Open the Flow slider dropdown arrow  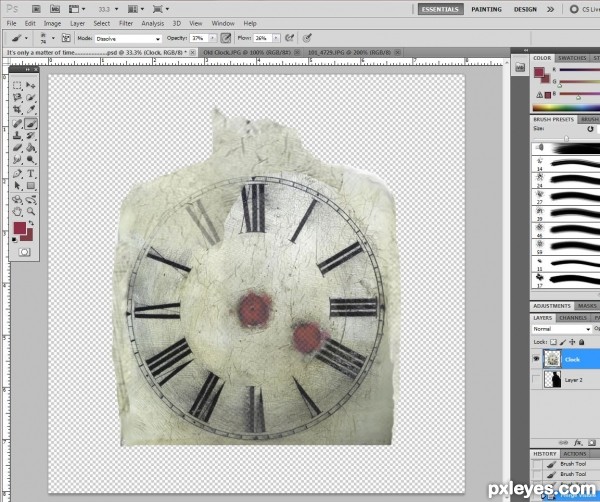276,38
